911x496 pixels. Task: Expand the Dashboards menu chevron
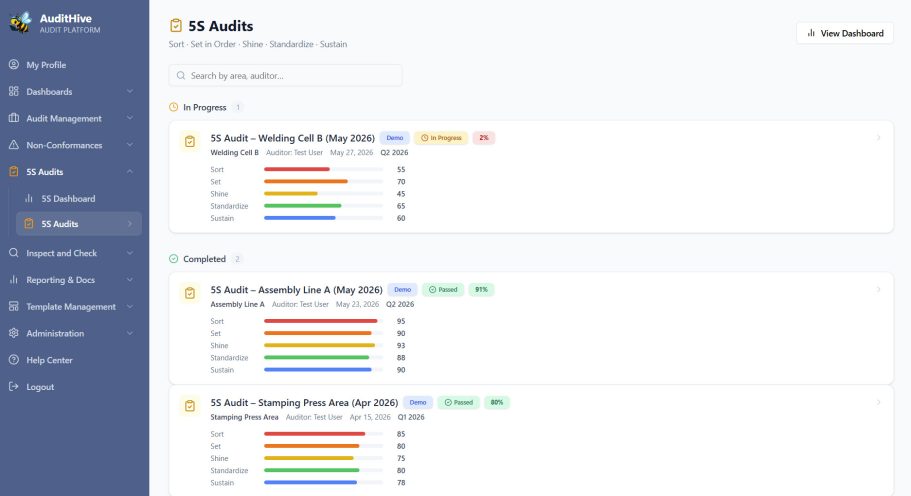130,91
